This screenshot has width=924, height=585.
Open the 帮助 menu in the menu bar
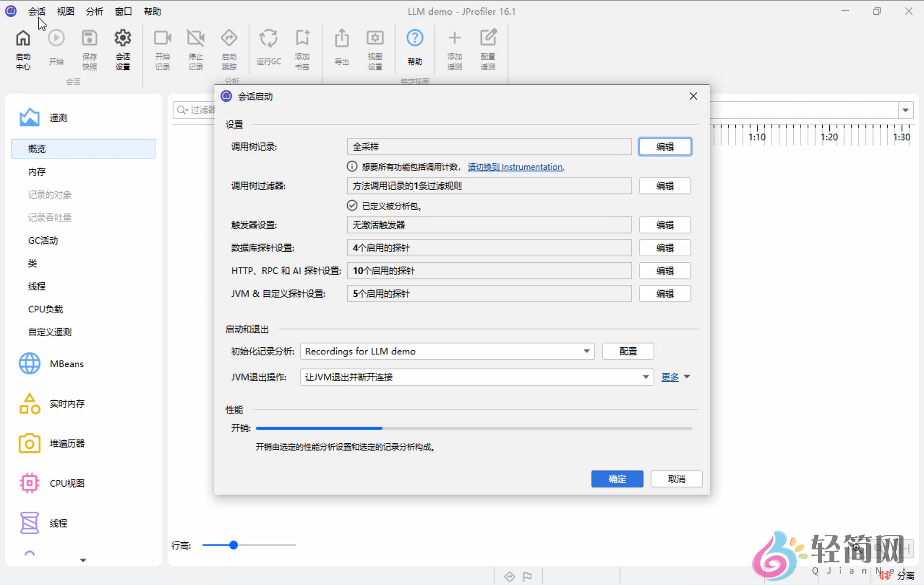click(x=152, y=11)
